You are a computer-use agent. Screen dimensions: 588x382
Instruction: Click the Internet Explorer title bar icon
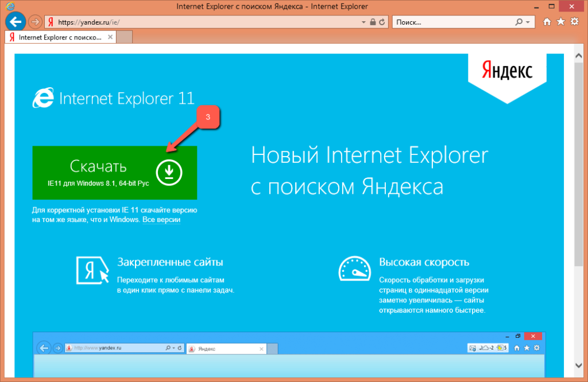10,6
